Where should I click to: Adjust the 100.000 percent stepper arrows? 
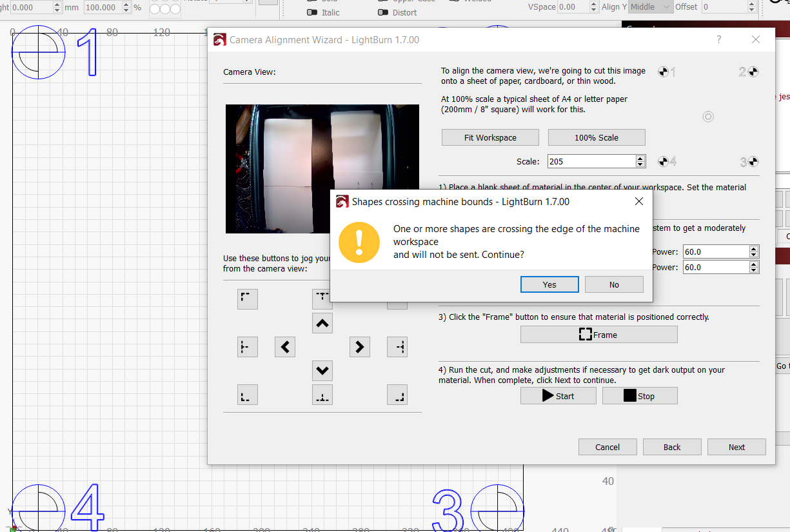[125, 8]
